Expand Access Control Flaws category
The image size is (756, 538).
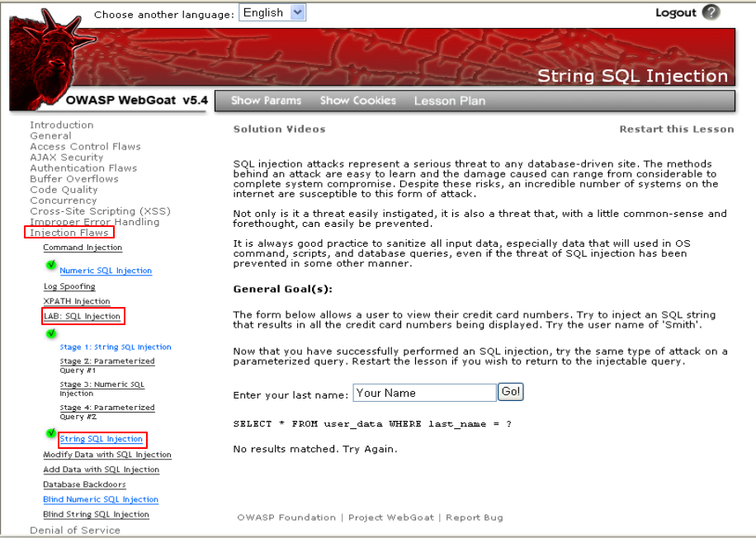[85, 147]
